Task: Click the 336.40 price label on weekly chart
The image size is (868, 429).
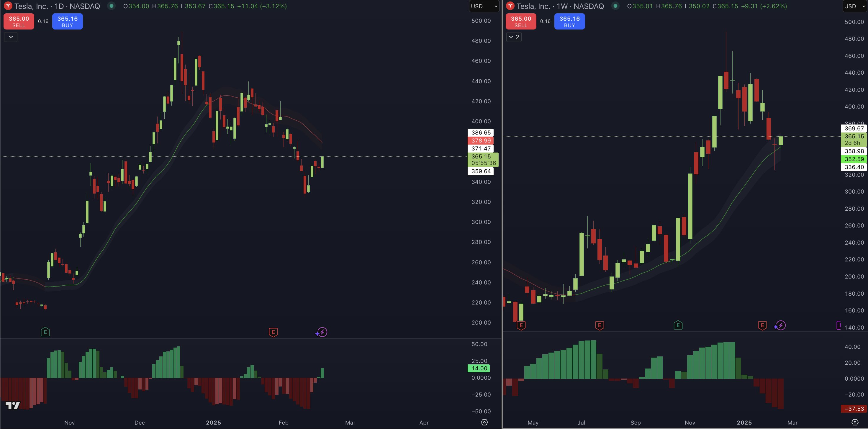Action: (x=854, y=167)
